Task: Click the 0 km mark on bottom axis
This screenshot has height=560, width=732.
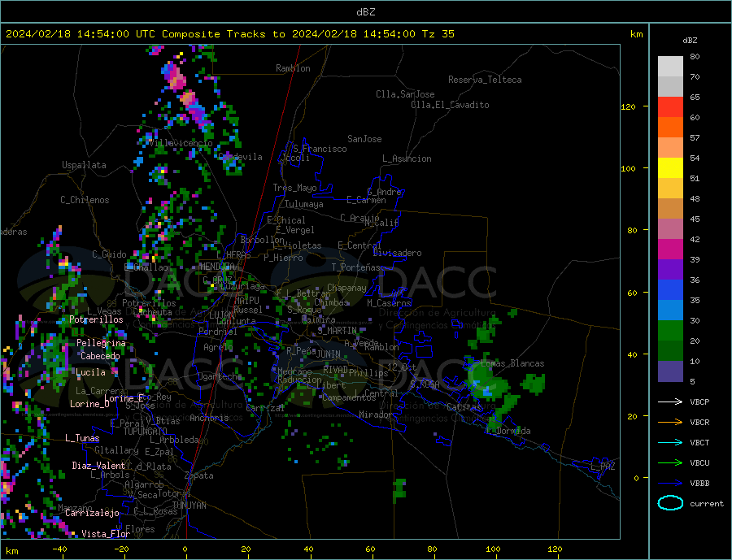Action: point(185,549)
